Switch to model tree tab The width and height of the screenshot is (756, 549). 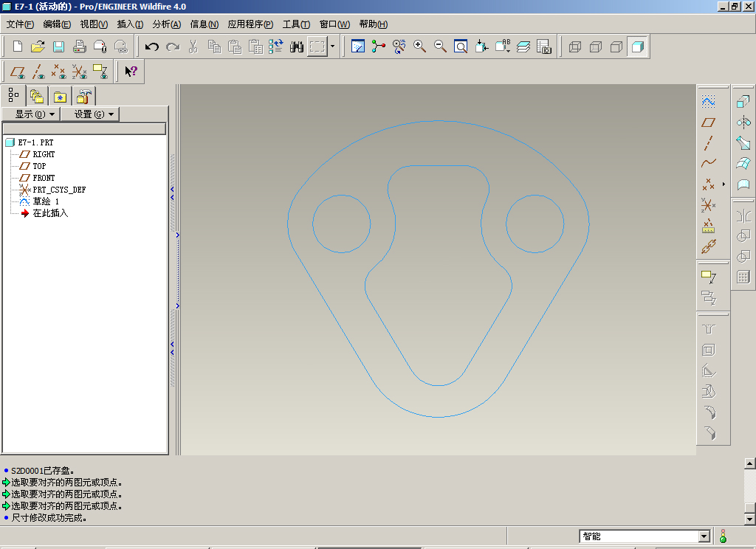click(13, 95)
